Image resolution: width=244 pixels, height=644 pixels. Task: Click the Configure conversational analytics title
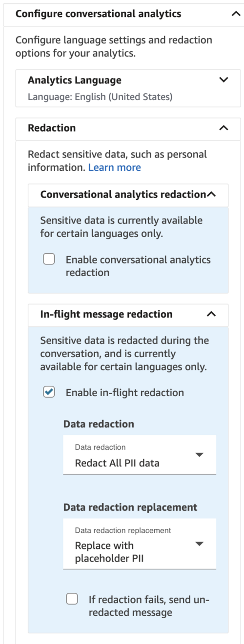(99, 14)
